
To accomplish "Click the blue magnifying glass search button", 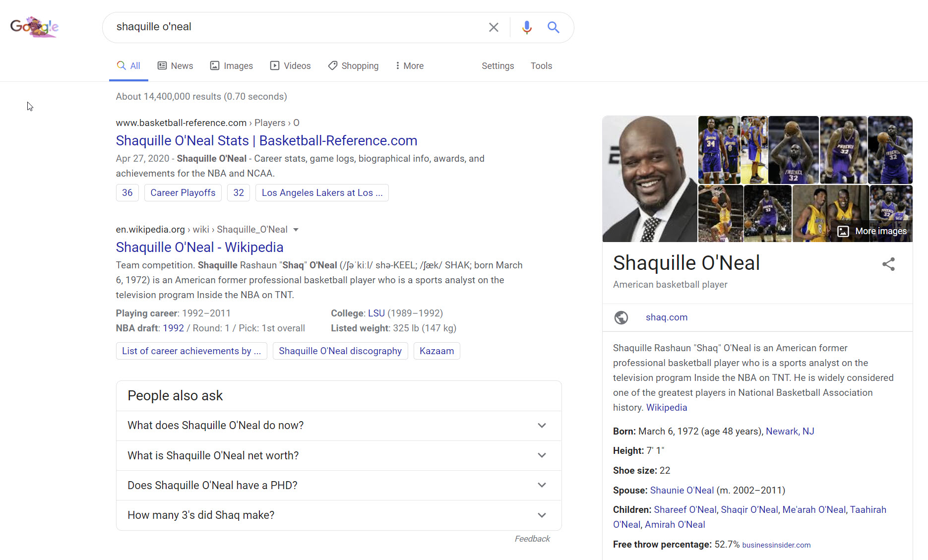I will 553,27.
